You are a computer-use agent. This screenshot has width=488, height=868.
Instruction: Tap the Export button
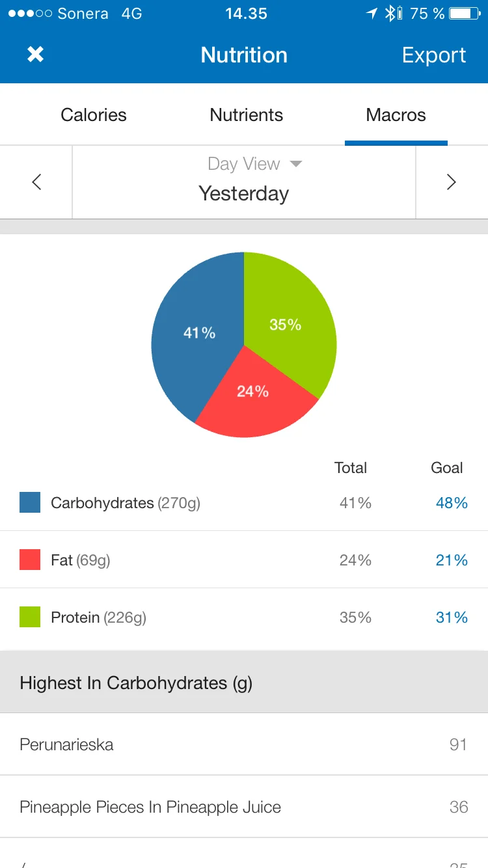tap(434, 55)
